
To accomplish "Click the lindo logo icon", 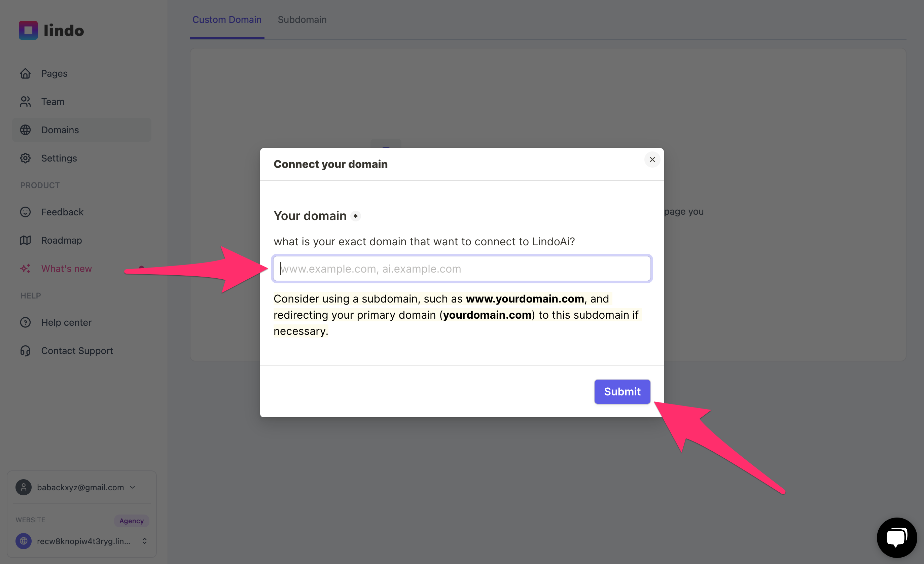I will tap(28, 30).
